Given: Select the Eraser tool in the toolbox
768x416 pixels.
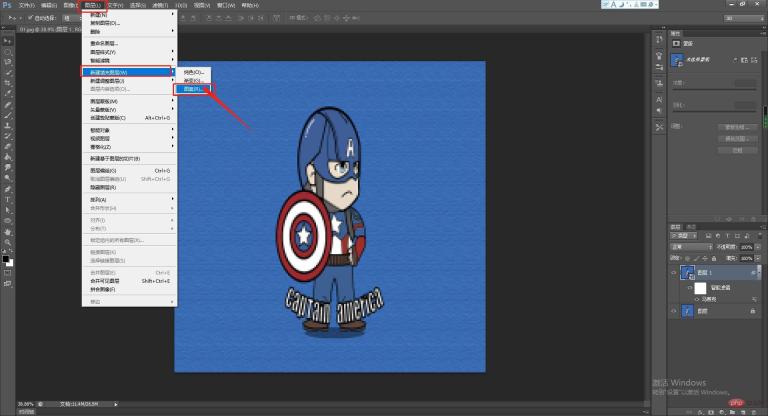Looking at the screenshot, I should [7, 146].
